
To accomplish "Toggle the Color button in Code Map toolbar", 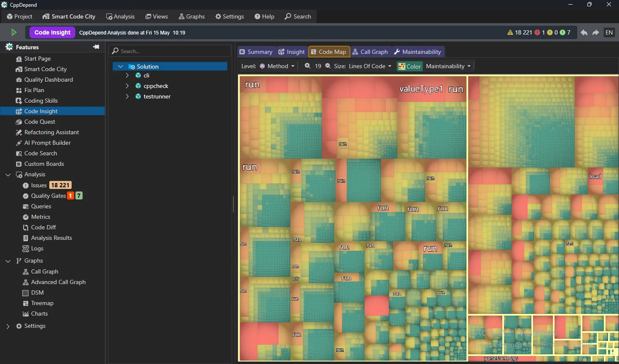I will [410, 66].
